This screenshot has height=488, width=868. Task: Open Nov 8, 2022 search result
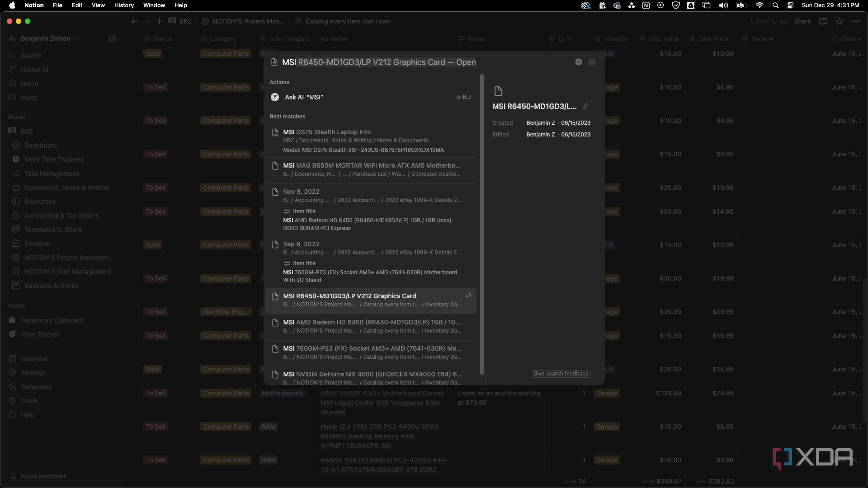[371, 209]
